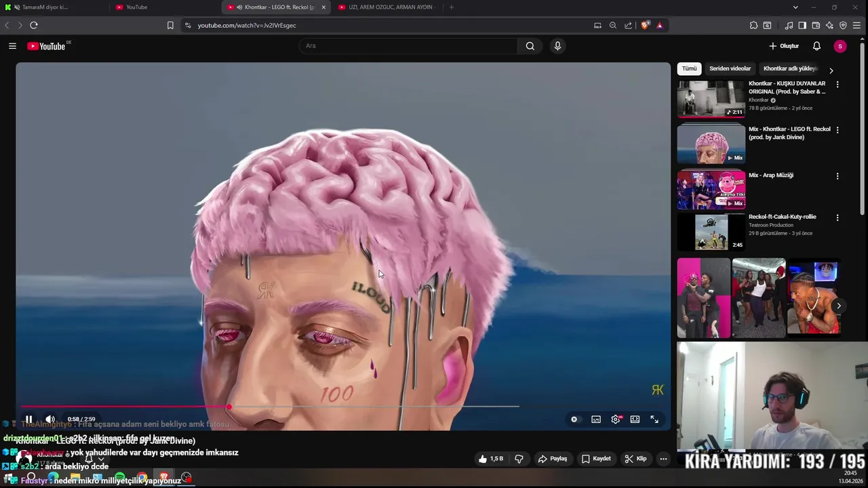Bookmark this page

point(170,25)
